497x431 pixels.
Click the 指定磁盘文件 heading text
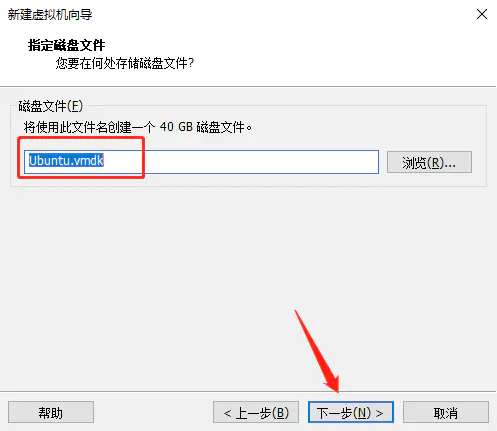point(67,45)
